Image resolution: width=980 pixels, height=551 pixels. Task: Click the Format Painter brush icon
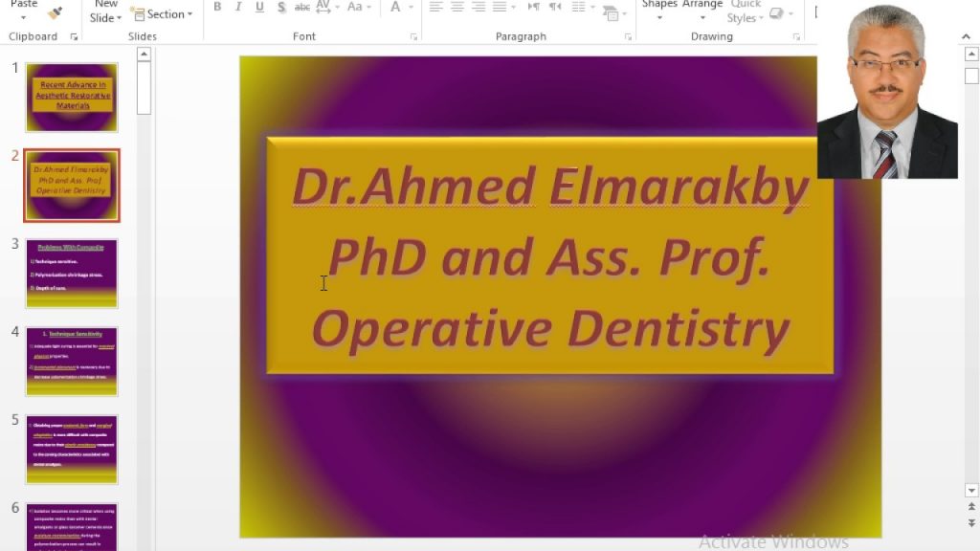(55, 11)
